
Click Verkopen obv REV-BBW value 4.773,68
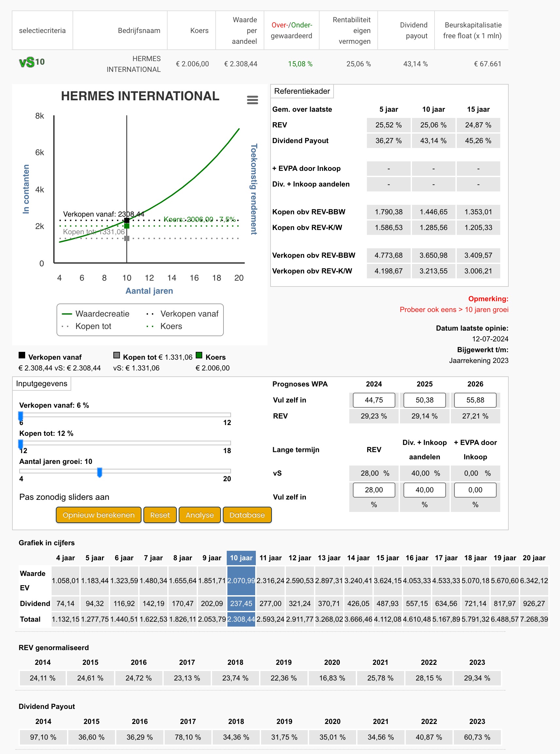(388, 255)
